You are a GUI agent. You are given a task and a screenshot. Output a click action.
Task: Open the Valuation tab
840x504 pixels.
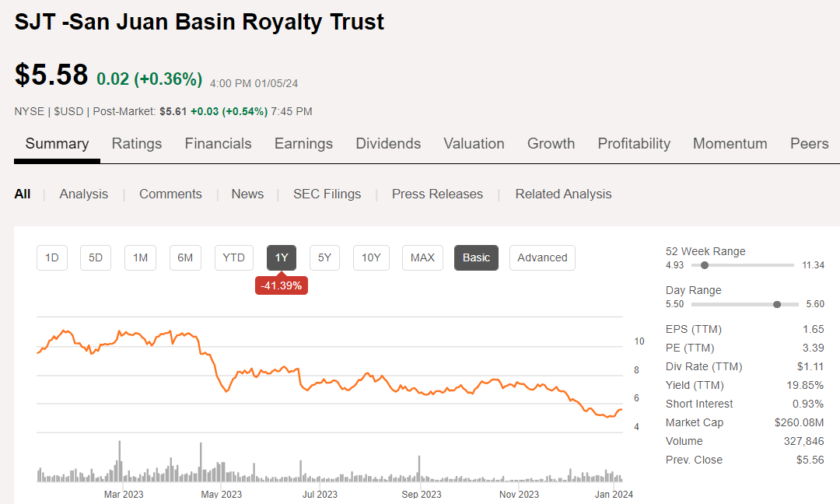474,143
